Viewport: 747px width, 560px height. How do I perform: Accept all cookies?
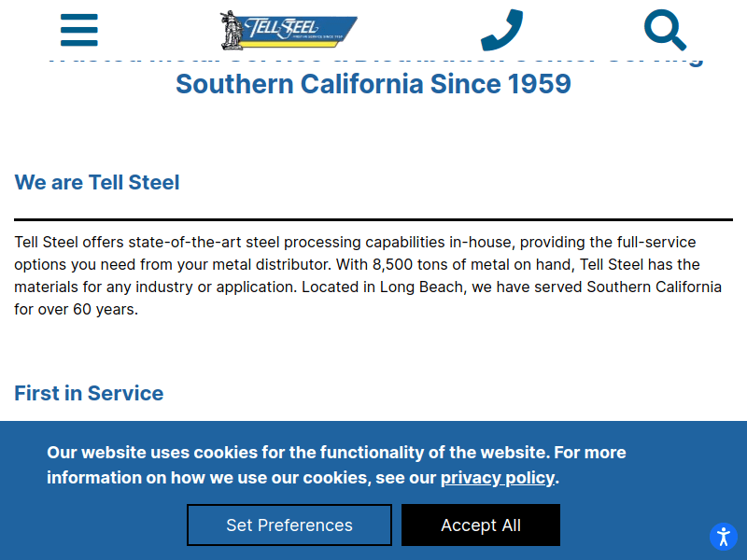pyautogui.click(x=481, y=525)
